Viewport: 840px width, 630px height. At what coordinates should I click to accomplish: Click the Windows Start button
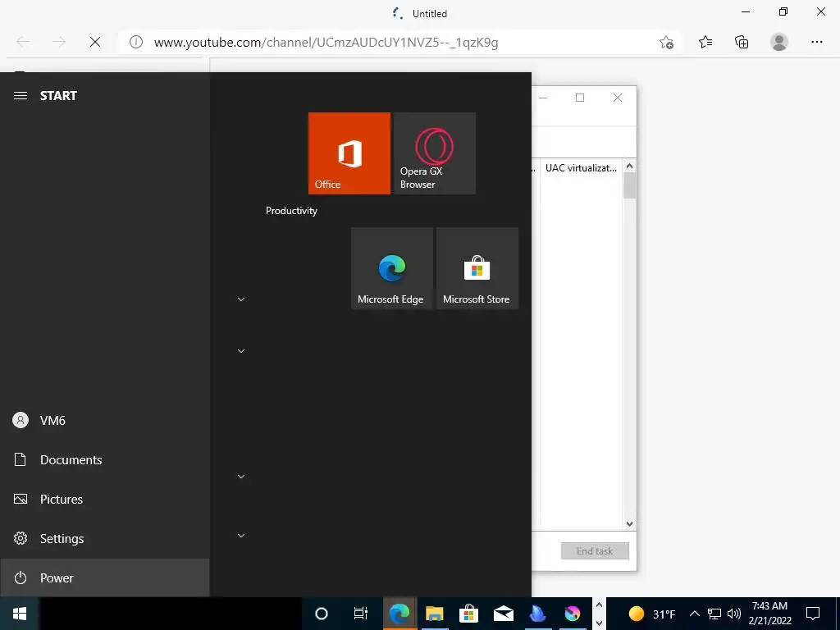[x=20, y=614]
